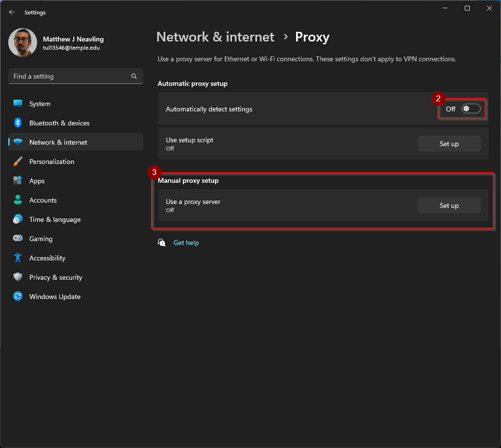
Task: Go to Bluetooth & devices settings
Action: 75,123
